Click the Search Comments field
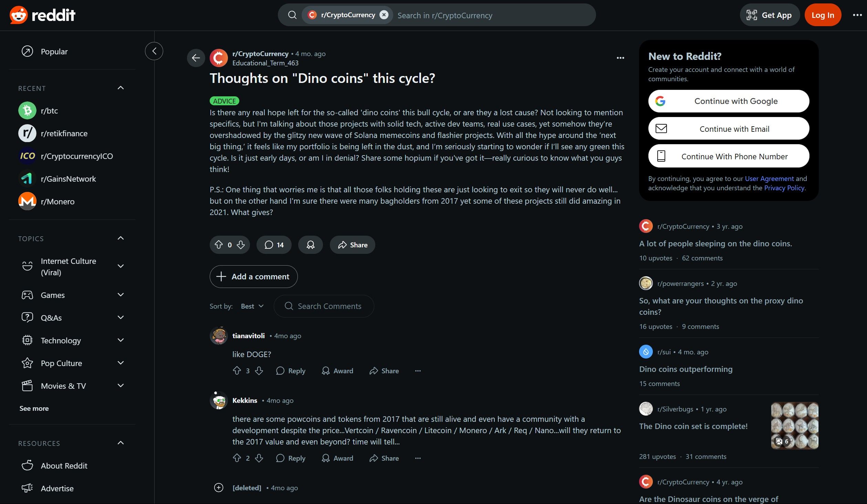This screenshot has height=504, width=867. [324, 306]
